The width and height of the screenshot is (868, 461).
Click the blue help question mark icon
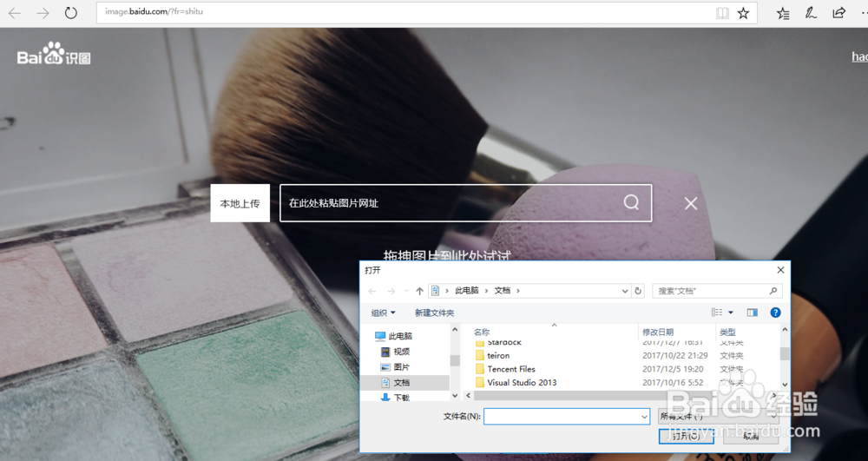click(x=775, y=313)
